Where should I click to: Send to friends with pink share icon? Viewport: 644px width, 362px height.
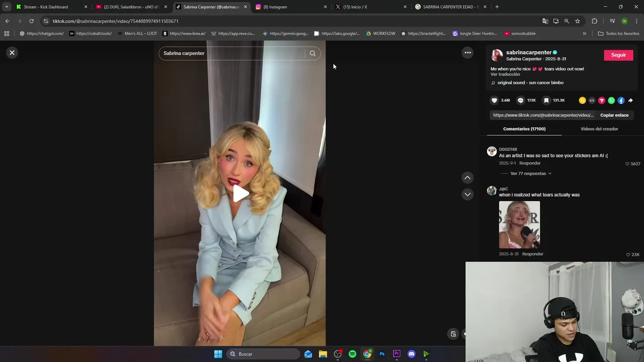pyautogui.click(x=601, y=101)
